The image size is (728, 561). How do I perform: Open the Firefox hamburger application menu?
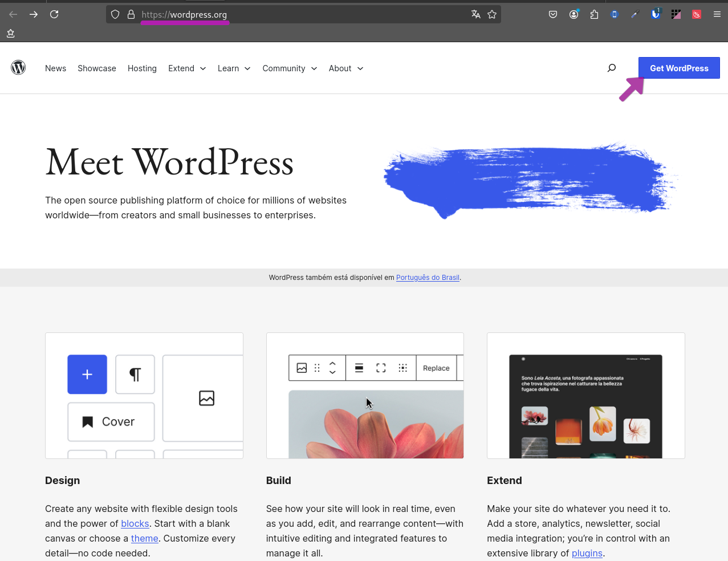tap(717, 14)
